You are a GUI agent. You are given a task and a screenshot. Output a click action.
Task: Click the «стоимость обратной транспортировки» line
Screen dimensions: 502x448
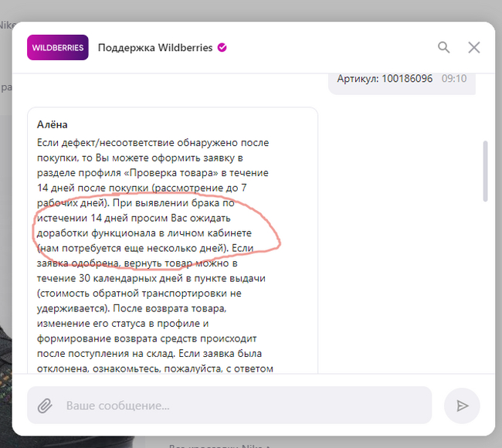coord(139,294)
